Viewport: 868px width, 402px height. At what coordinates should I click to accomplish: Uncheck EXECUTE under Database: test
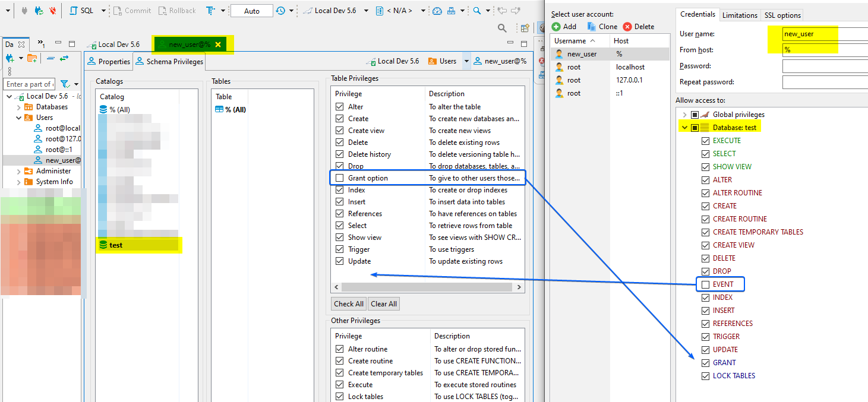click(705, 141)
